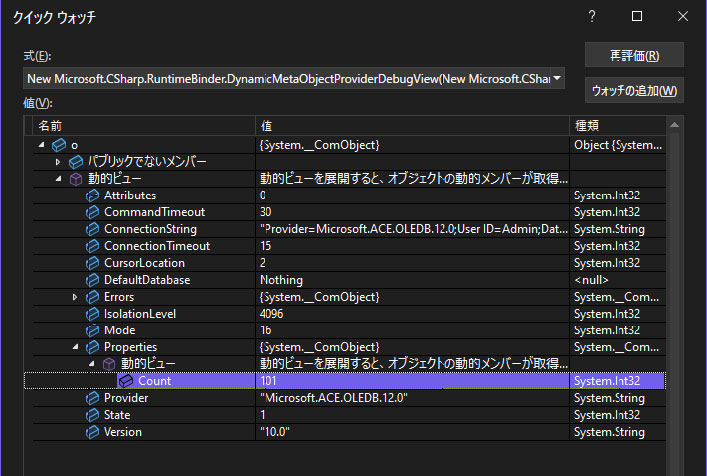Image resolution: width=707 pixels, height=476 pixels.
Task: Click the Count value 101
Action: pyautogui.click(x=268, y=381)
